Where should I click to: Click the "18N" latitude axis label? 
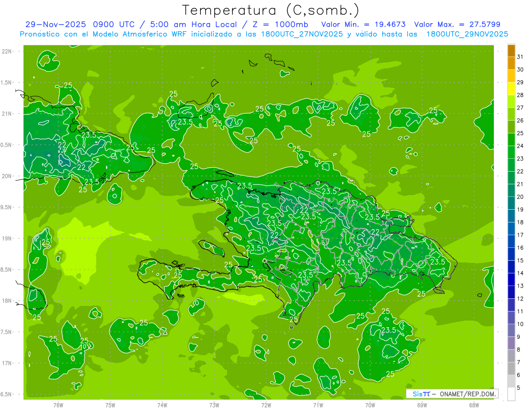point(7,301)
